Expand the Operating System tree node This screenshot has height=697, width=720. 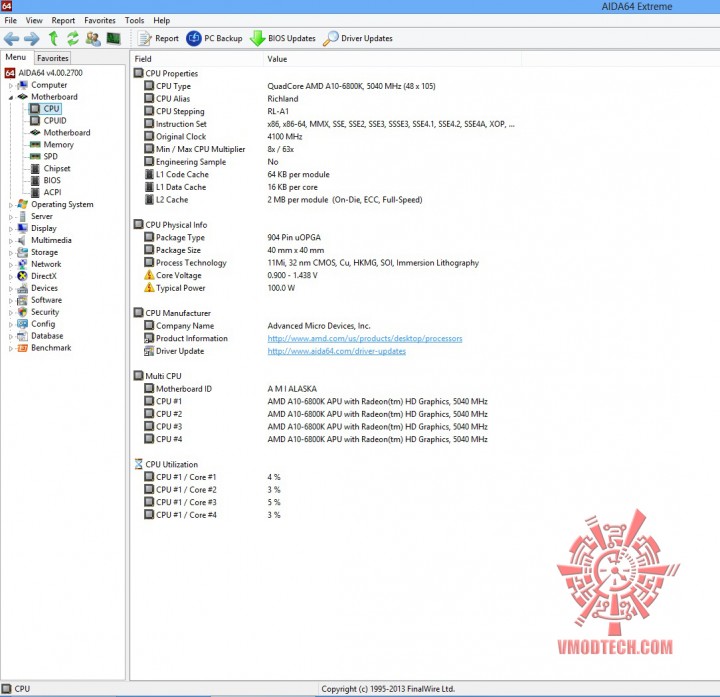click(11, 205)
